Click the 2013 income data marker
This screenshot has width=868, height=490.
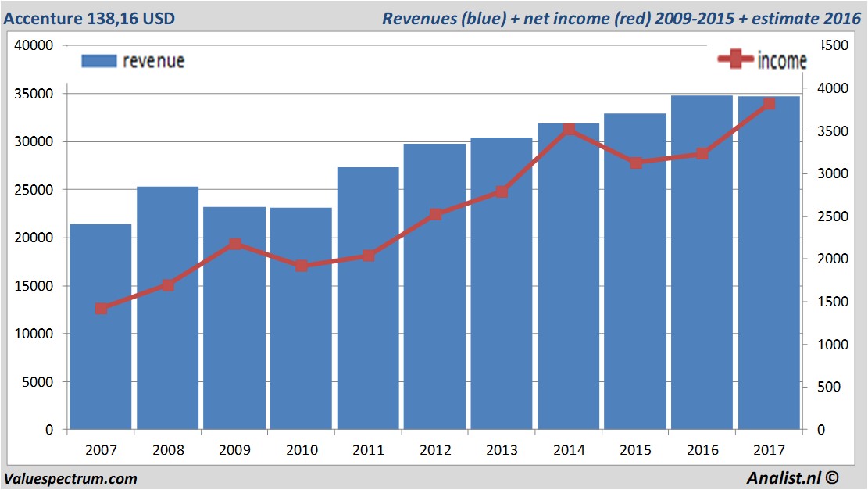click(x=502, y=191)
